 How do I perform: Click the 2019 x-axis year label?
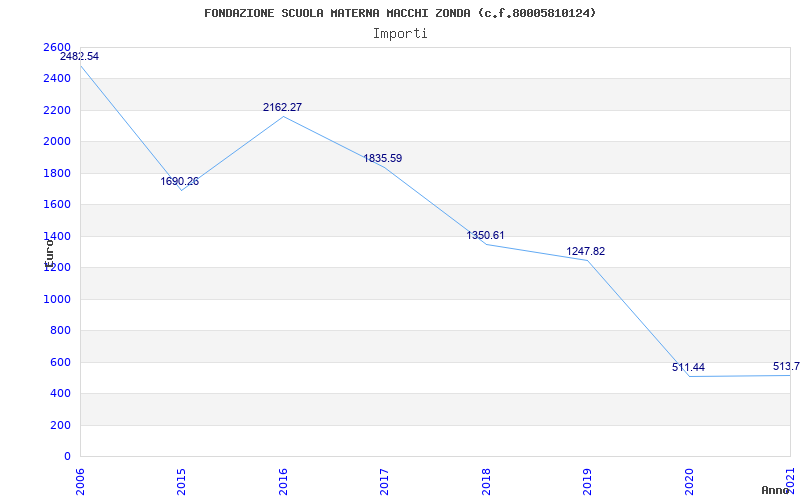(x=588, y=481)
